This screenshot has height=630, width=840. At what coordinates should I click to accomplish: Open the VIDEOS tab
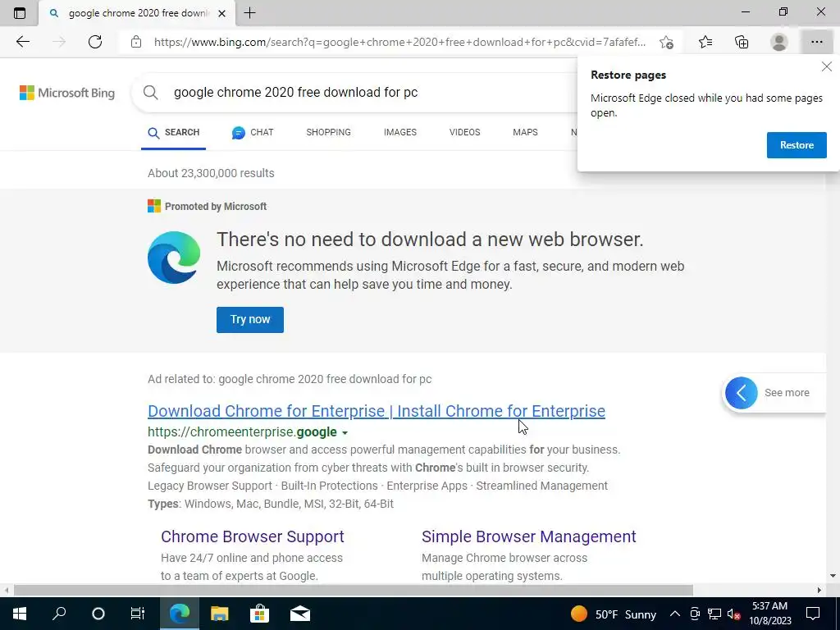464,132
